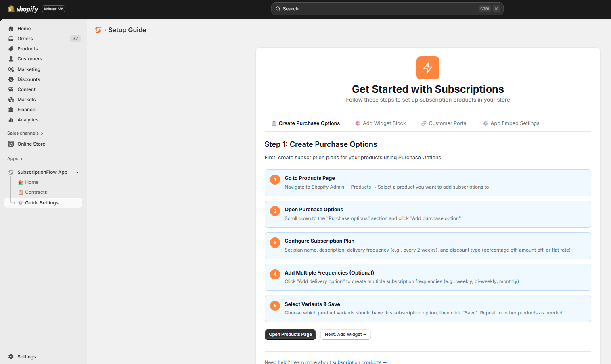Expand the Sales channels section
The height and width of the screenshot is (364, 611).
point(25,133)
